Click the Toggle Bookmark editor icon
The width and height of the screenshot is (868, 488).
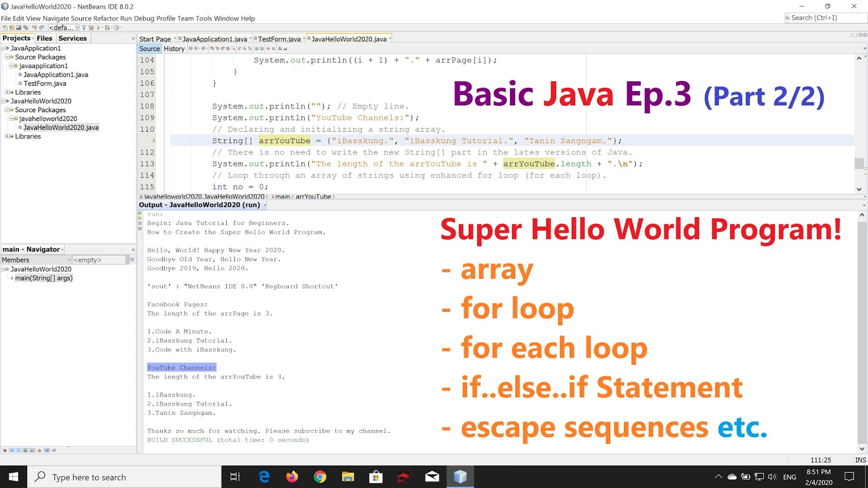click(250, 49)
